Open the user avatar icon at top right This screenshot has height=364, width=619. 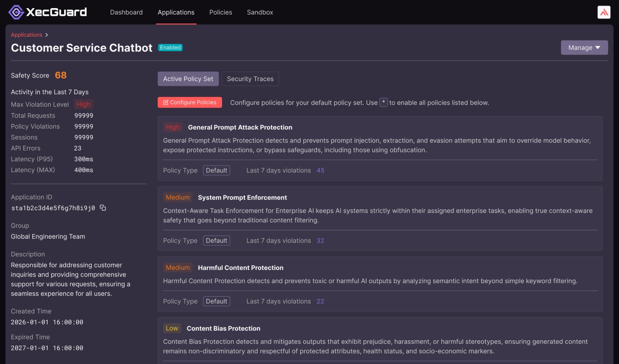tap(604, 12)
